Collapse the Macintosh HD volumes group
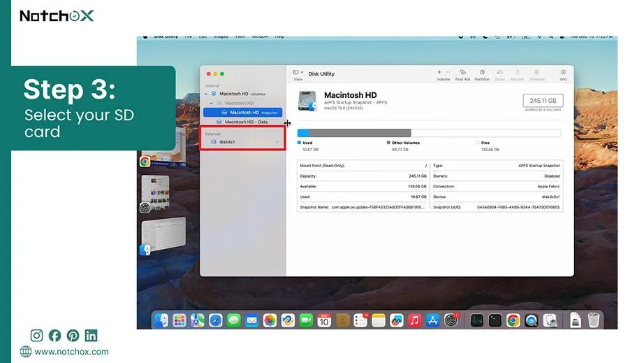 (x=206, y=94)
